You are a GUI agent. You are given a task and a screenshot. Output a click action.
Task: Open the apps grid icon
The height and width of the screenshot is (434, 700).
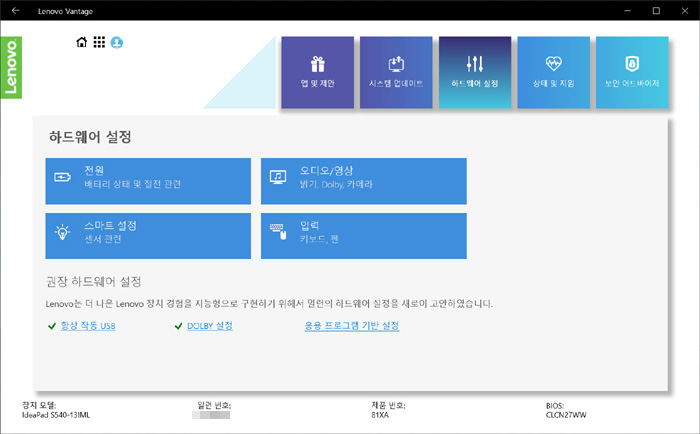coord(99,42)
